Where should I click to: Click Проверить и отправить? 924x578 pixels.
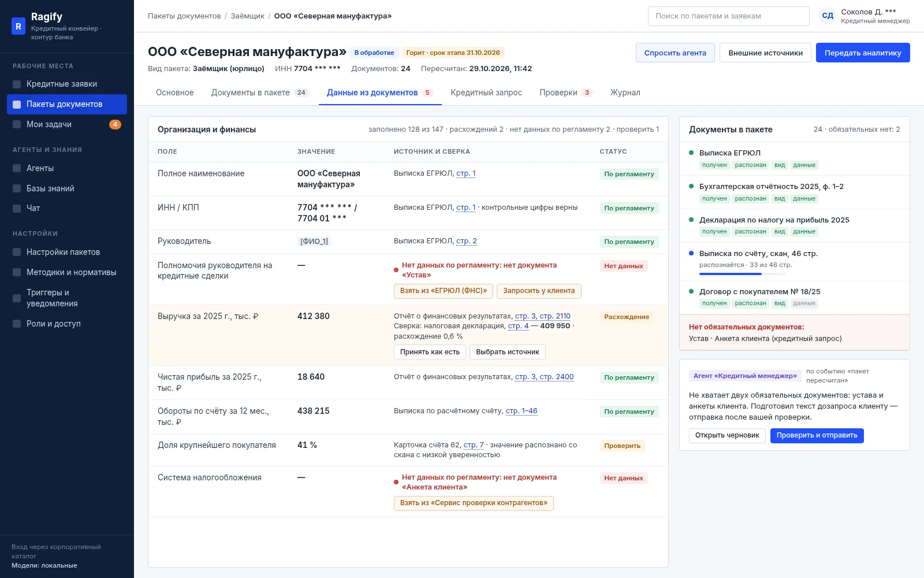click(x=817, y=435)
